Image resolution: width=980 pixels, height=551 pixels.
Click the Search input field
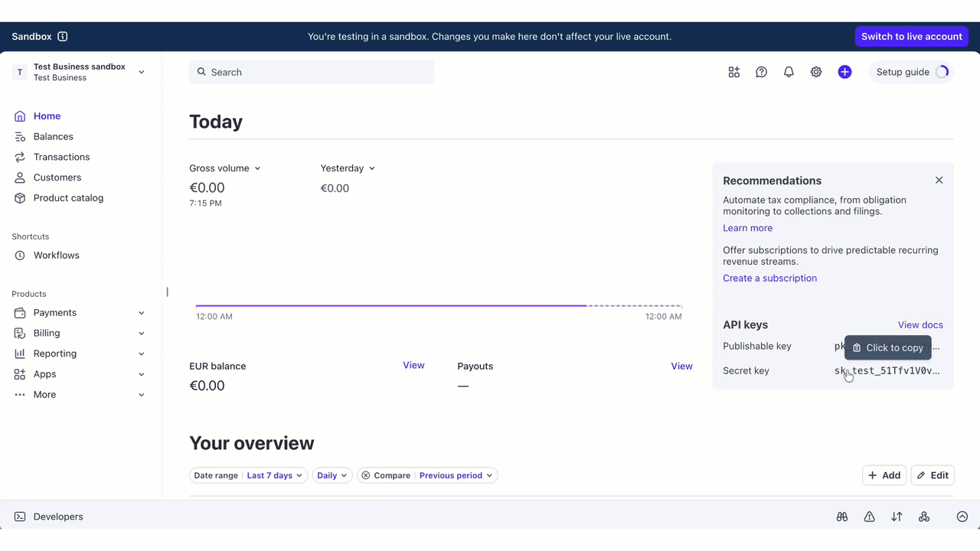(312, 72)
